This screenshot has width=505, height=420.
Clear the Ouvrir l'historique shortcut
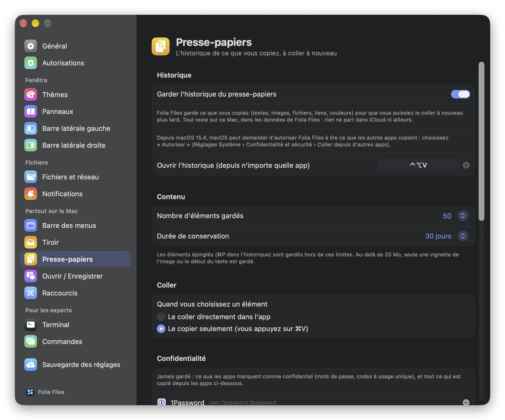point(466,165)
